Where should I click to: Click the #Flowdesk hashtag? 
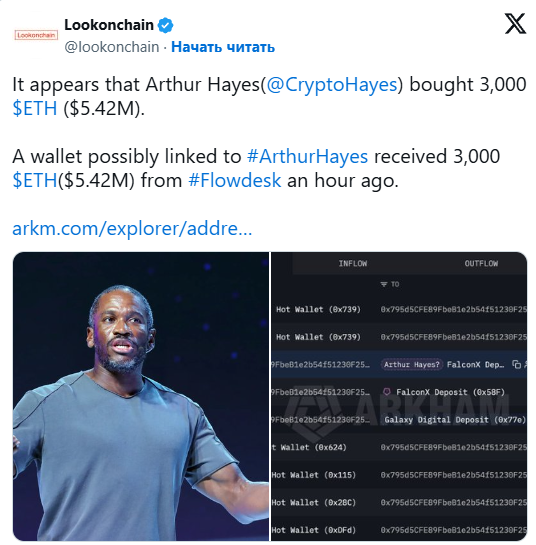235,180
